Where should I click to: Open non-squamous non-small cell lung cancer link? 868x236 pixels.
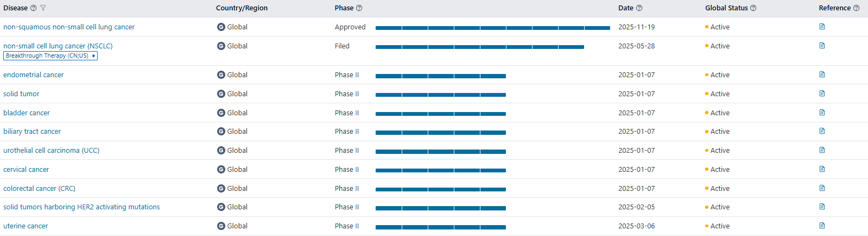(x=69, y=27)
